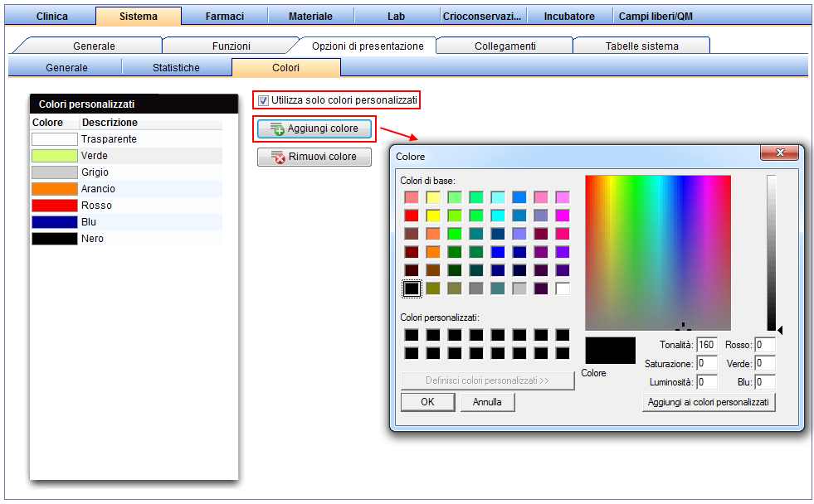Open the Crioconservazi... tab
The image size is (814, 504).
point(482,16)
